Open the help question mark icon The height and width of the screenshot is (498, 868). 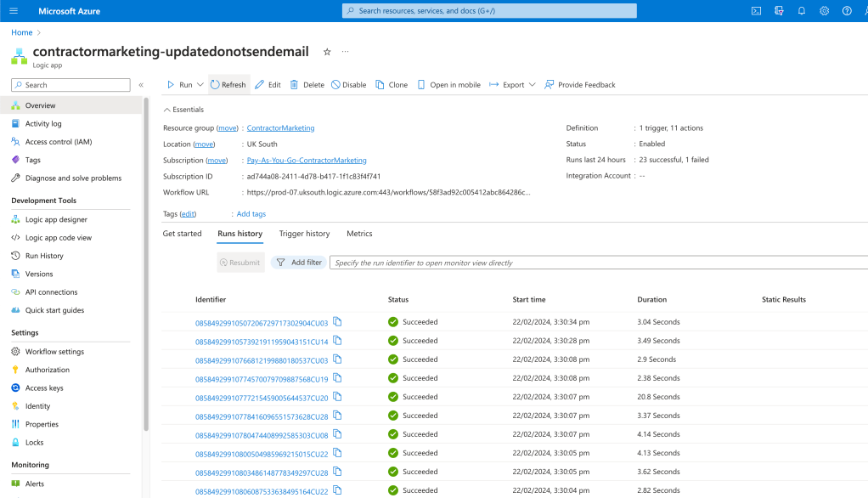[847, 10]
